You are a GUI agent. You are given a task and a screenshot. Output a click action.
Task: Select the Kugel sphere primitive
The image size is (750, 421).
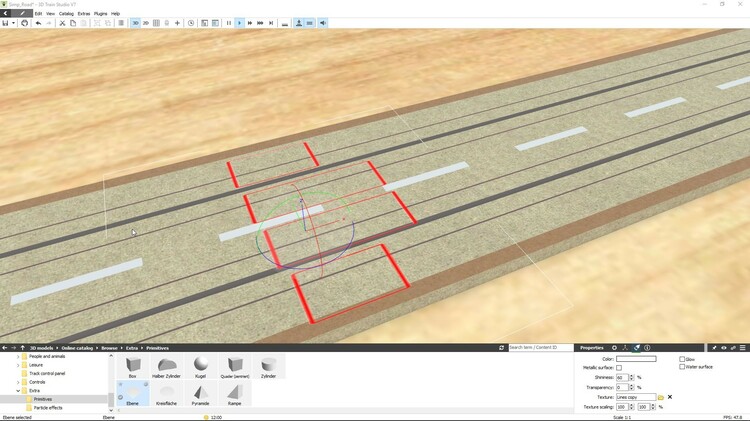tap(200, 367)
